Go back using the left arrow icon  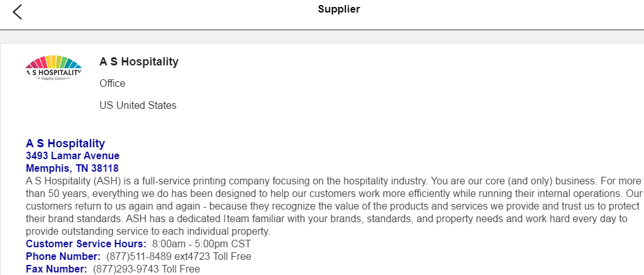pos(17,11)
